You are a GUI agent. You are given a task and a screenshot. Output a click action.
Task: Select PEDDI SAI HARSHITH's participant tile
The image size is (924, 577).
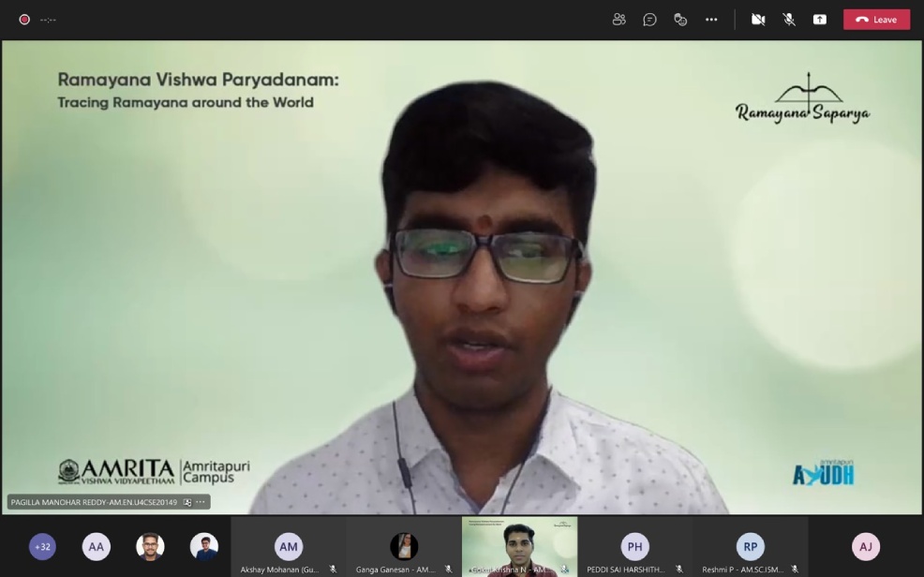coord(634,547)
